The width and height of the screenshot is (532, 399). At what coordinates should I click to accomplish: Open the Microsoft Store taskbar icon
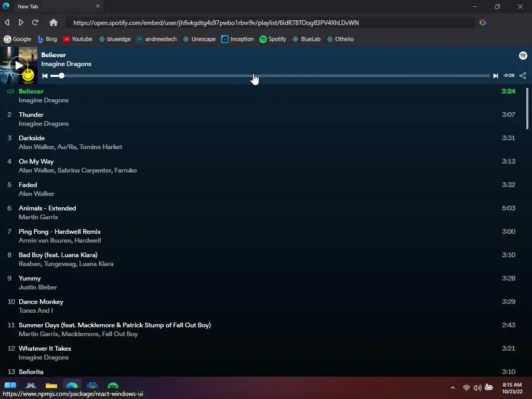pos(92,386)
